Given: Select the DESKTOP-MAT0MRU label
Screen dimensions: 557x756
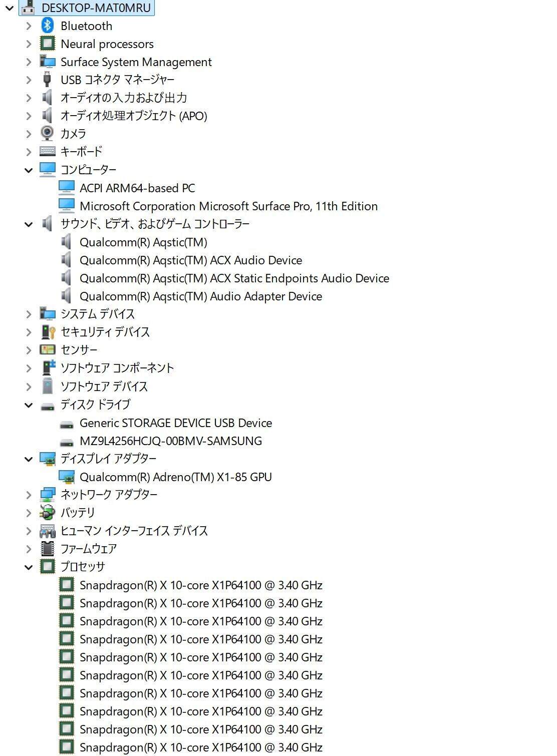Looking at the screenshot, I should (96, 8).
